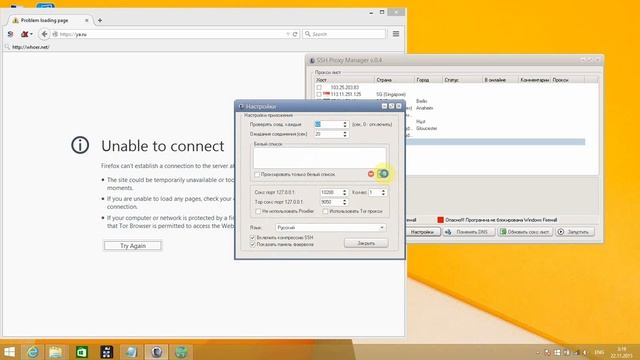640x360 pixels.
Task: Tick the white-list-only proxying checkbox
Action: (x=257, y=174)
